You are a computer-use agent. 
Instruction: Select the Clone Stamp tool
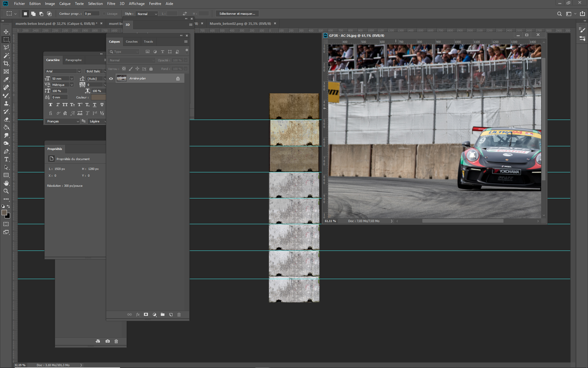6,103
